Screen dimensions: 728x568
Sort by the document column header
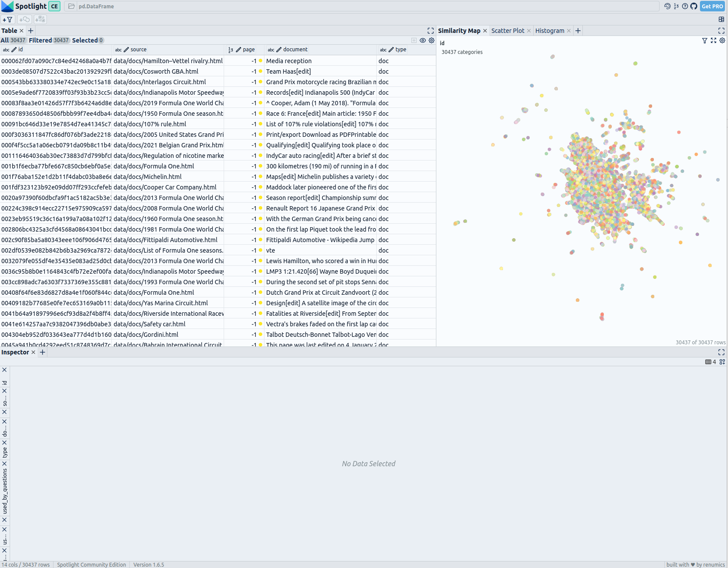click(x=295, y=50)
